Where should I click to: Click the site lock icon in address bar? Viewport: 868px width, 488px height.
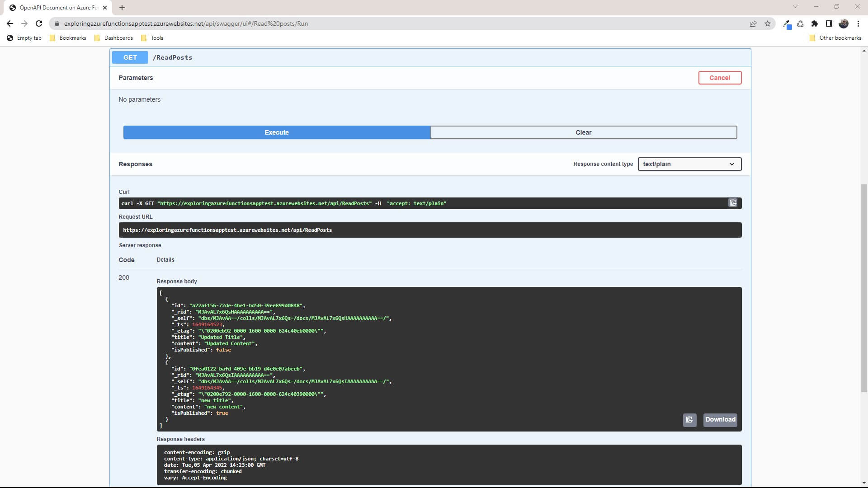(57, 23)
